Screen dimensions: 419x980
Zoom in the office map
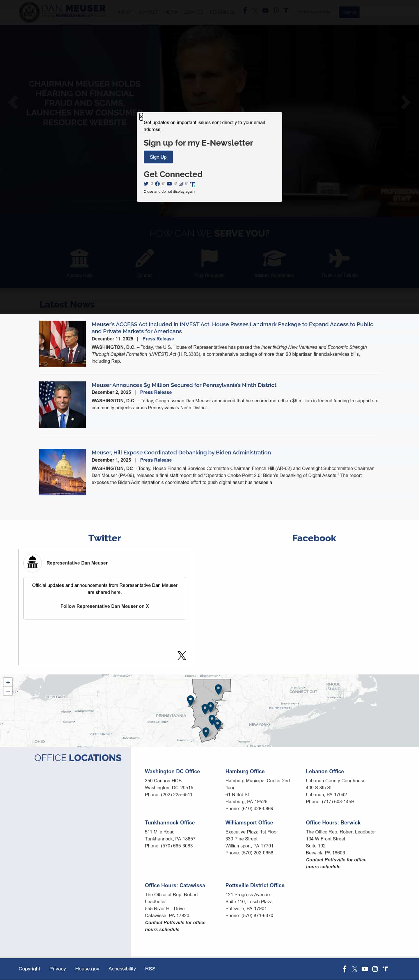pos(8,683)
